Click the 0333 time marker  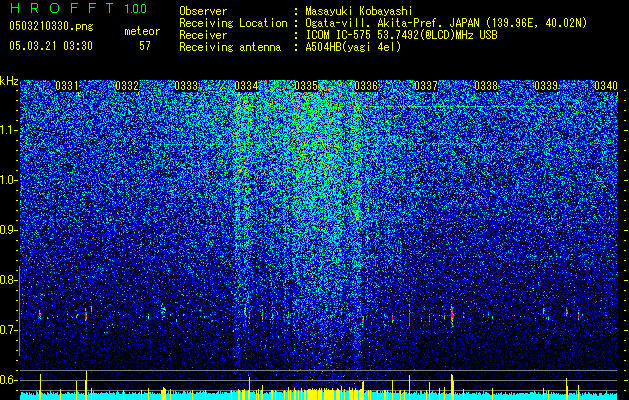pyautogui.click(x=187, y=86)
